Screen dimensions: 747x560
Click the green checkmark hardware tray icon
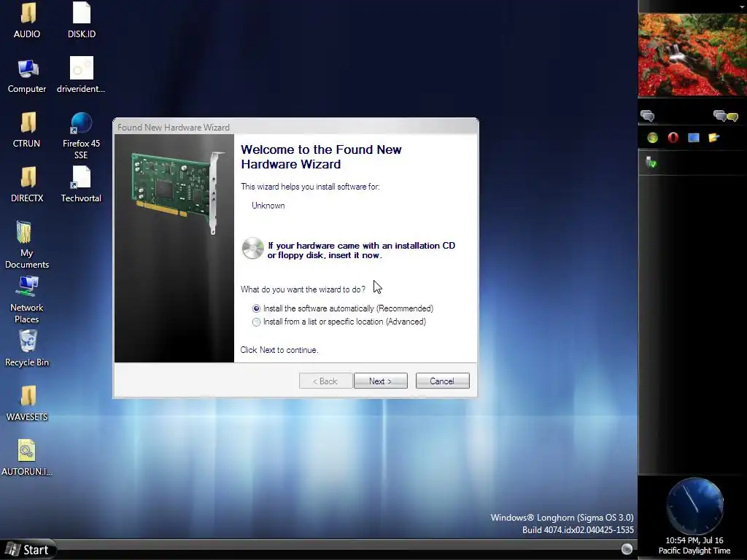(x=651, y=162)
